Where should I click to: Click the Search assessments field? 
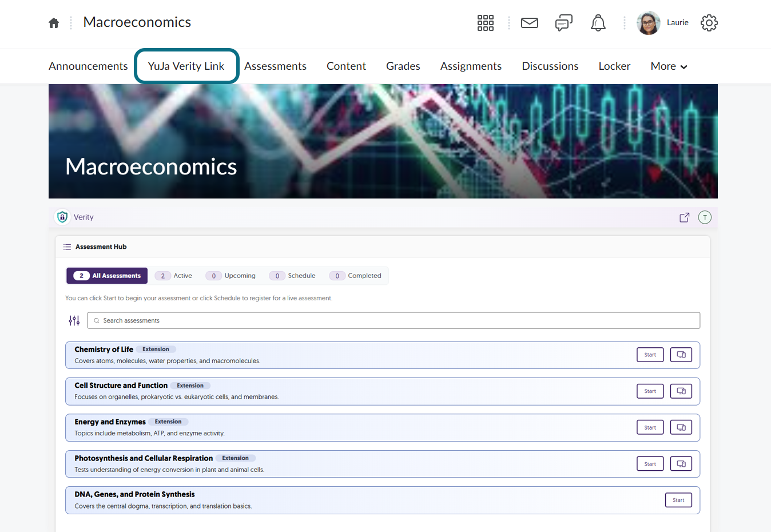tap(394, 320)
